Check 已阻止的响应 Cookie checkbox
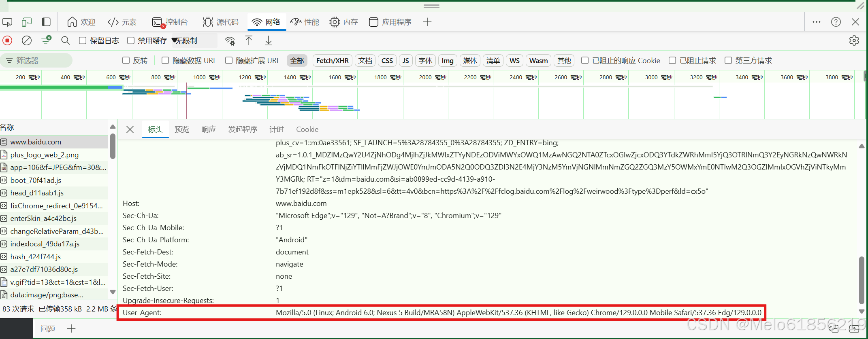 pos(585,60)
